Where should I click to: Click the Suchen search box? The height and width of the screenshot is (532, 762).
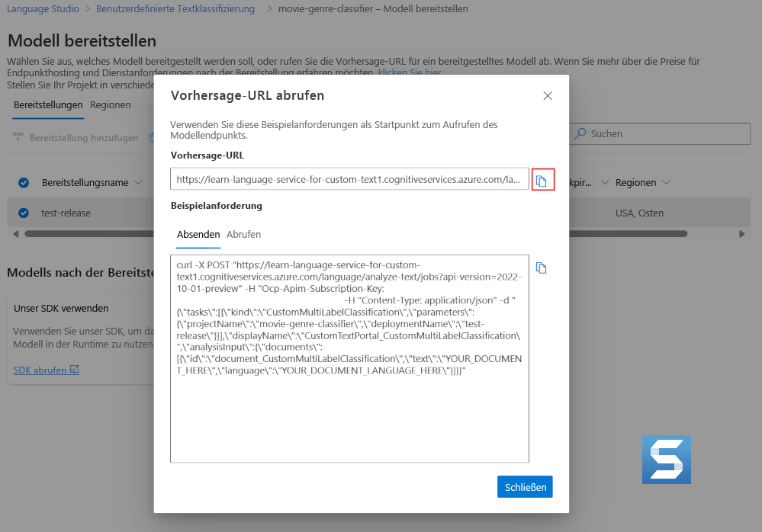660,133
